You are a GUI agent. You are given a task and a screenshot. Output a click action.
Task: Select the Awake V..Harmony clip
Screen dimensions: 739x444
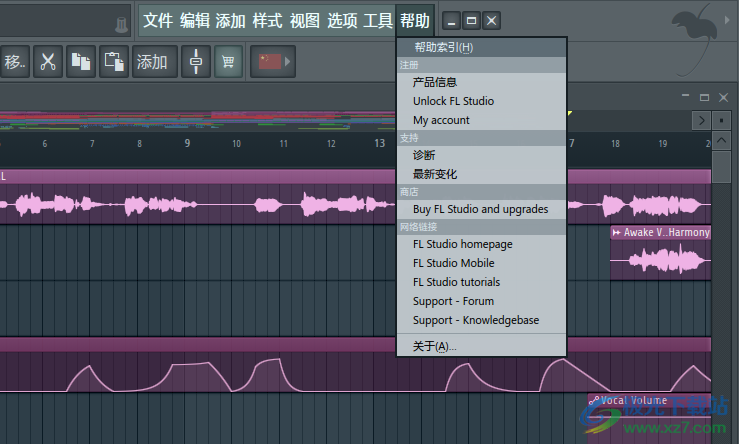point(661,253)
